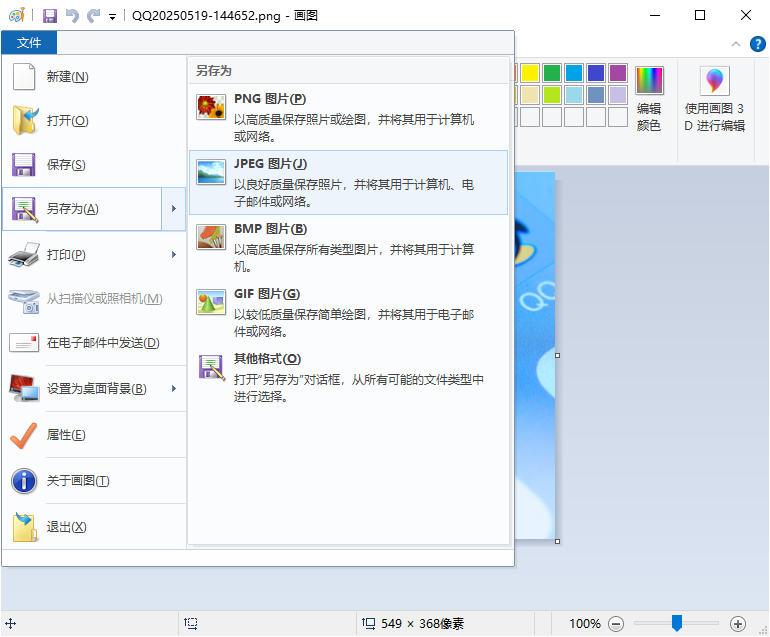Pick the indigo color swatch
Screen dimensions: 770x637
point(596,73)
